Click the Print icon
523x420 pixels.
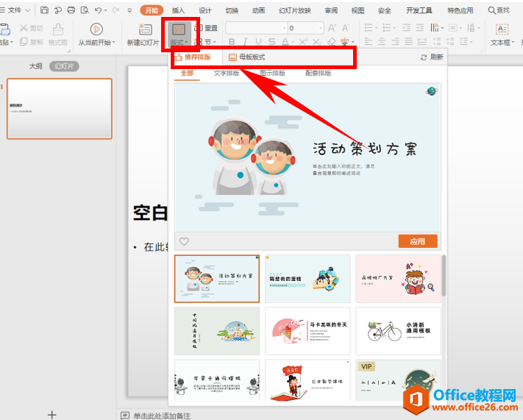71,10
